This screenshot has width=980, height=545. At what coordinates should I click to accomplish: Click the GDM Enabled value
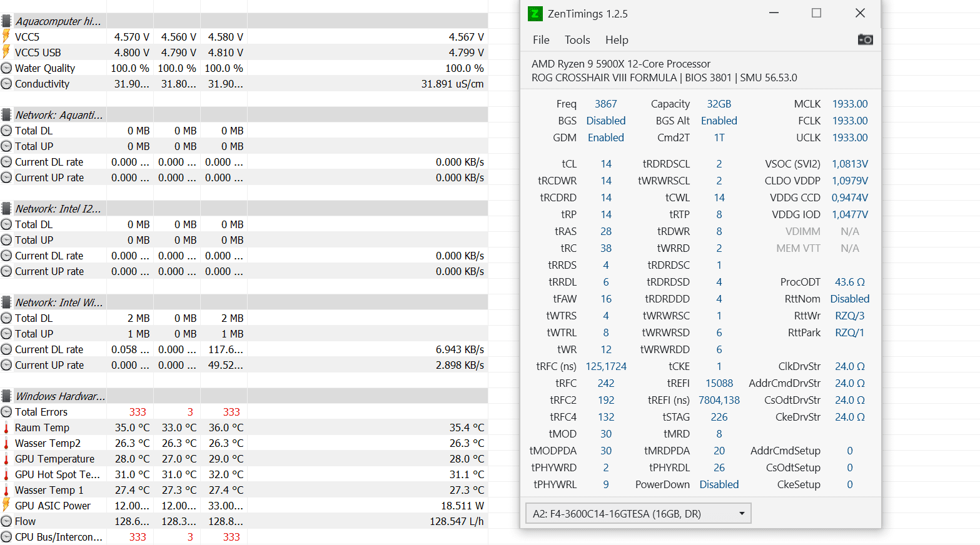pos(605,137)
